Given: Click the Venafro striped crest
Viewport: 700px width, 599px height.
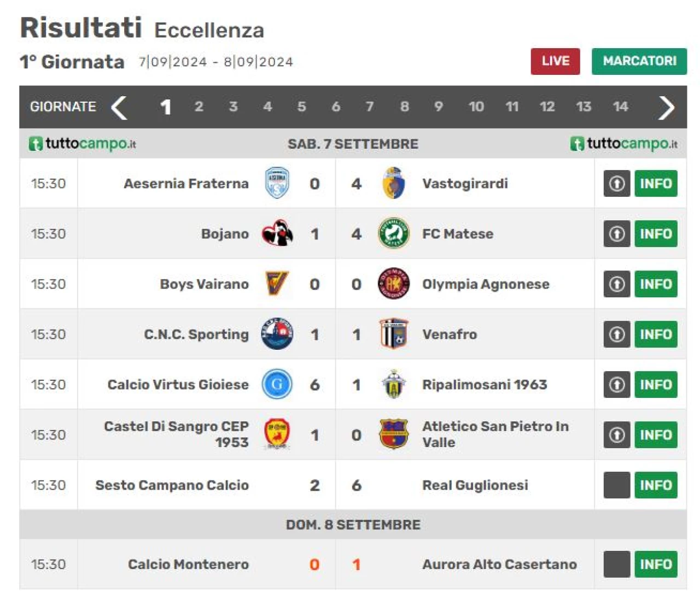Looking at the screenshot, I should click(x=393, y=334).
